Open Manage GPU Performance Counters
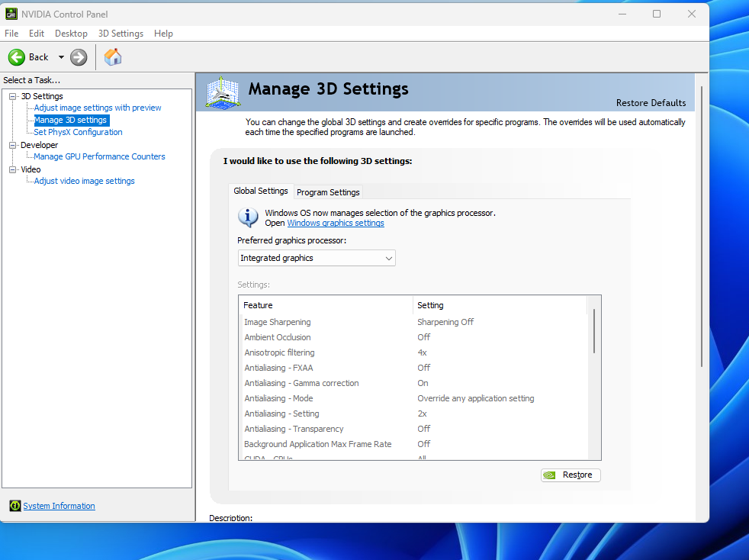This screenshot has width=749, height=560. 99,156
